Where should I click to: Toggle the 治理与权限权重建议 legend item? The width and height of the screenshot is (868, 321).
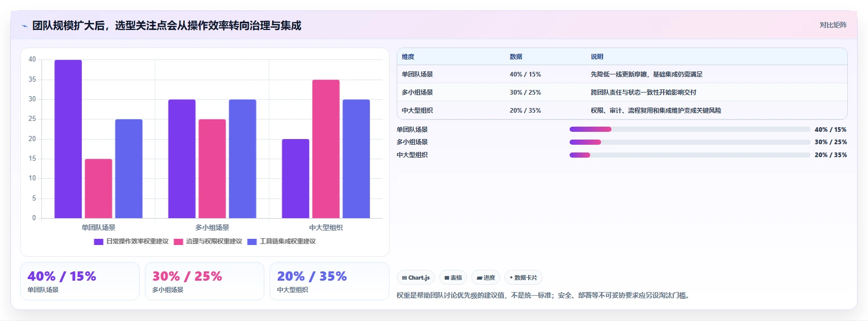pyautogui.click(x=208, y=241)
